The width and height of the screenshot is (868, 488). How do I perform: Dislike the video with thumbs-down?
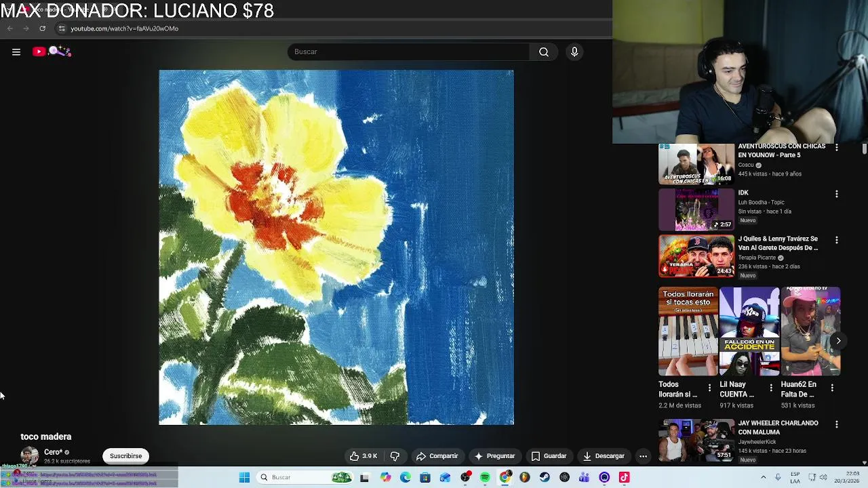(395, 456)
